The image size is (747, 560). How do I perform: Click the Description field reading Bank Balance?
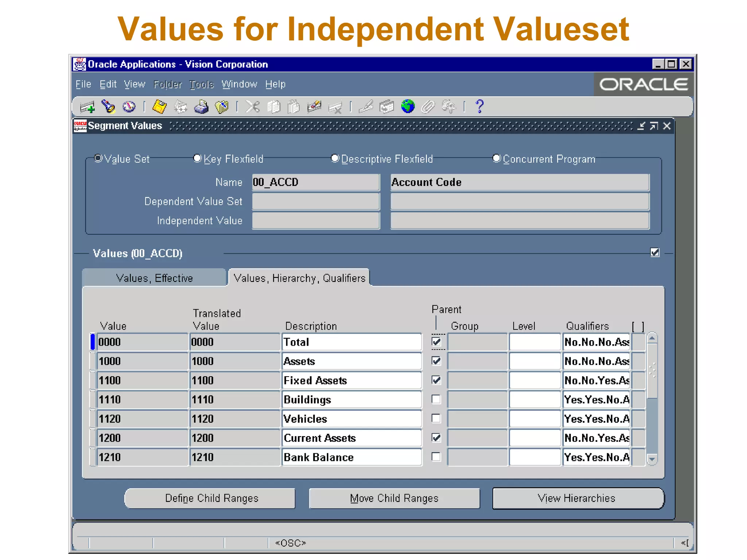click(x=352, y=457)
